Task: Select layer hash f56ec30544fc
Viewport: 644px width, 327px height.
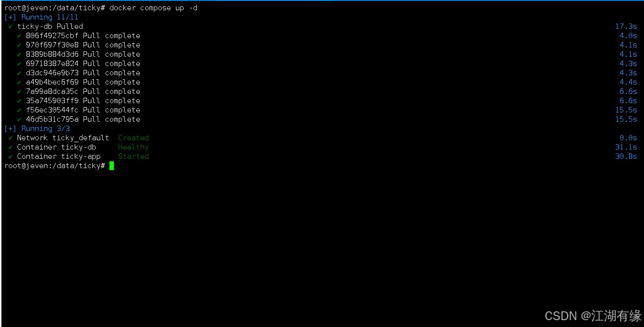Action: (x=52, y=110)
